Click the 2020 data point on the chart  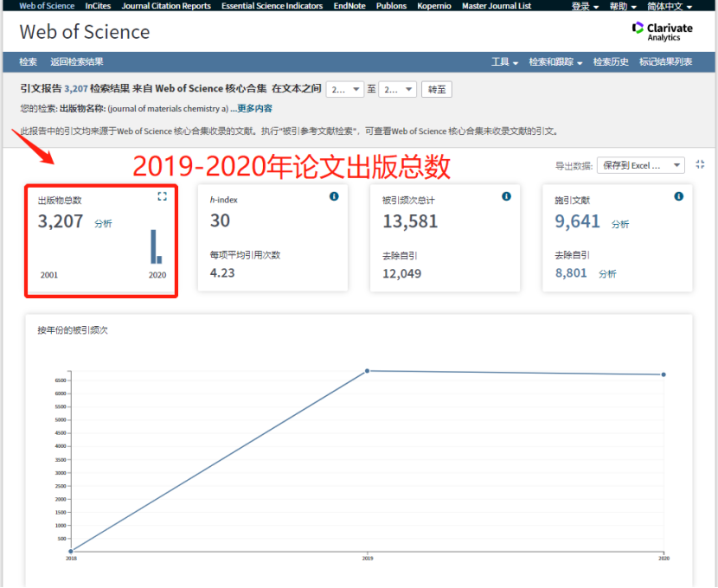pyautogui.click(x=664, y=374)
